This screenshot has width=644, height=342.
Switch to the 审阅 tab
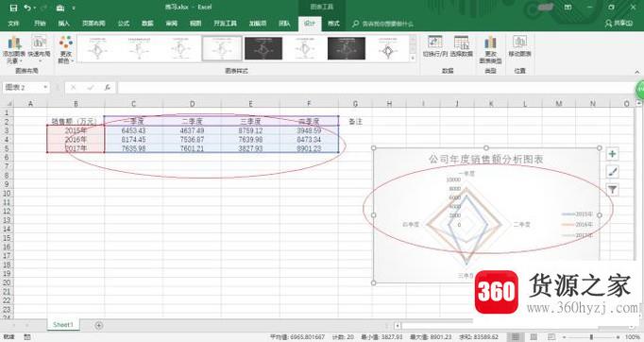coord(171,24)
